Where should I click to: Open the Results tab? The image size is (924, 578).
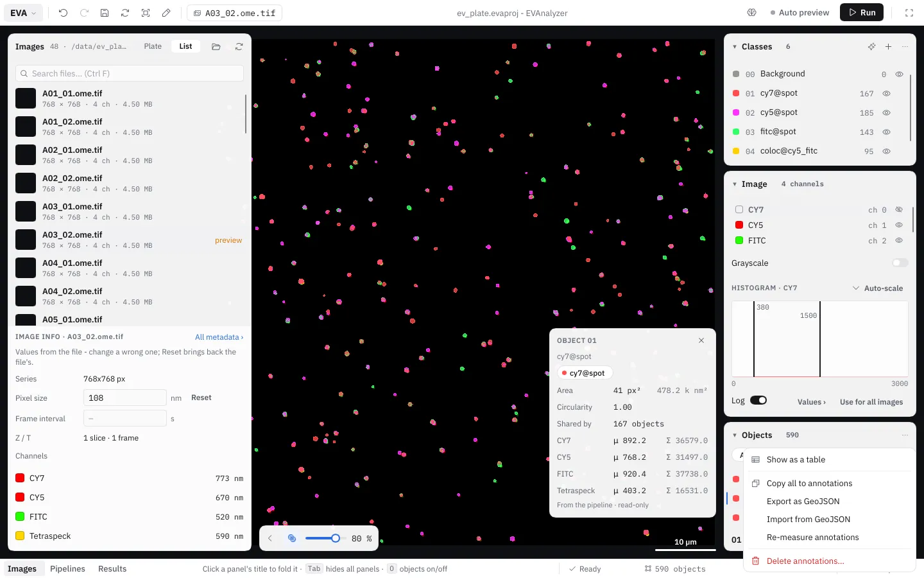112,568
